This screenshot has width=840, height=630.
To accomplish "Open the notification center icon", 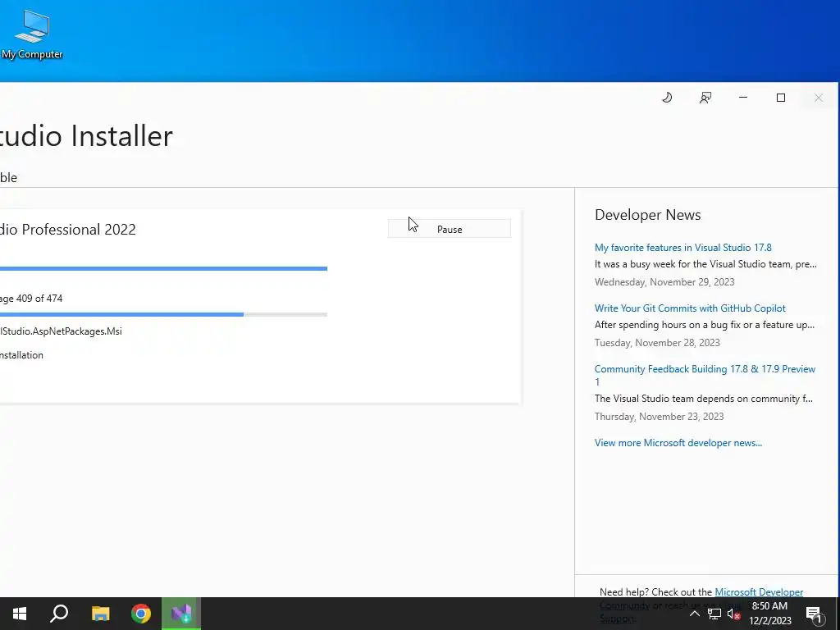I will [x=814, y=614].
